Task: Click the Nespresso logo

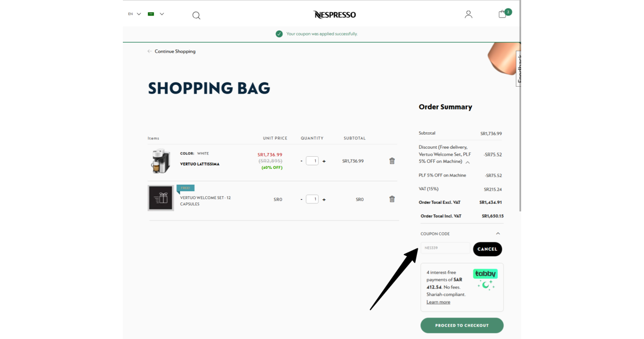Action: click(335, 15)
